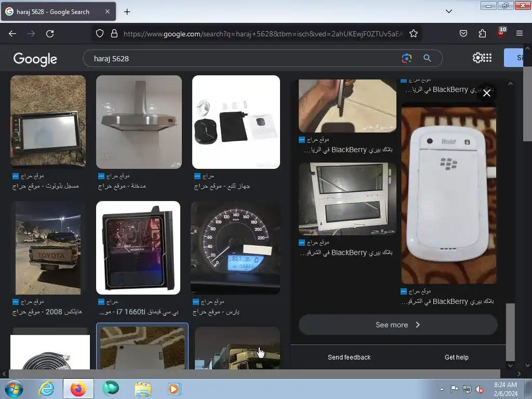Screen dimensions: 532x399
Task: Search by image with Google Lens
Action: tap(406, 58)
